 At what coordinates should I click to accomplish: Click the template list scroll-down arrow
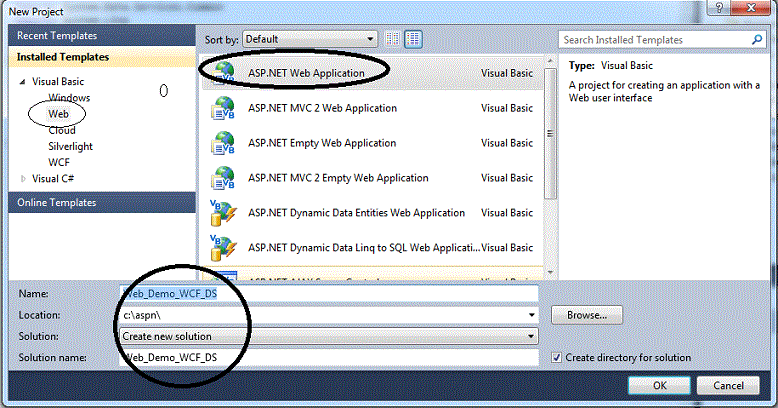coord(550,272)
